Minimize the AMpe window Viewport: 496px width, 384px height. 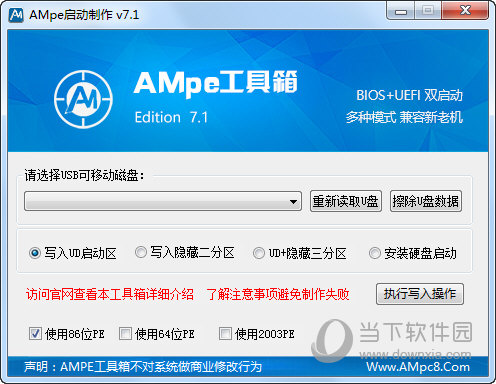click(401, 11)
